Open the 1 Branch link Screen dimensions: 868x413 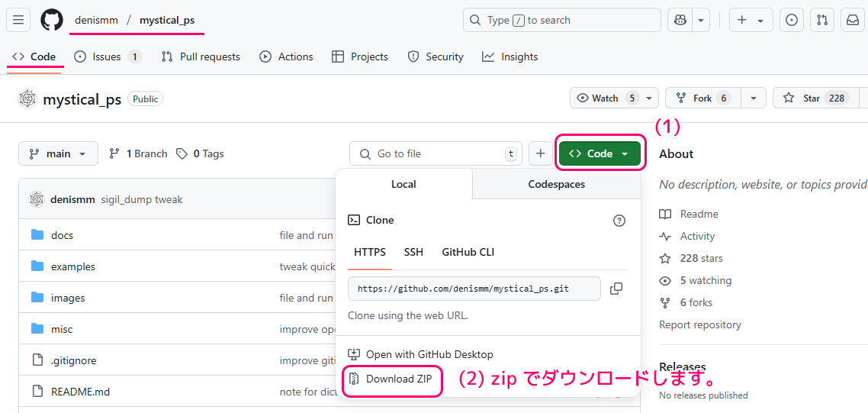[138, 153]
